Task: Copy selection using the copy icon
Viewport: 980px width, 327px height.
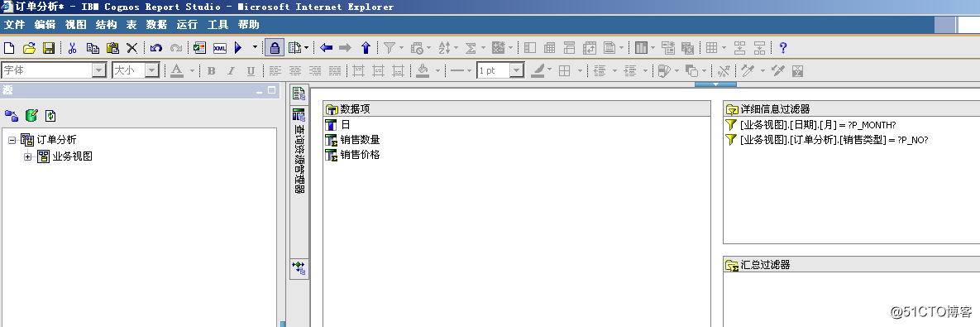Action: tap(93, 48)
